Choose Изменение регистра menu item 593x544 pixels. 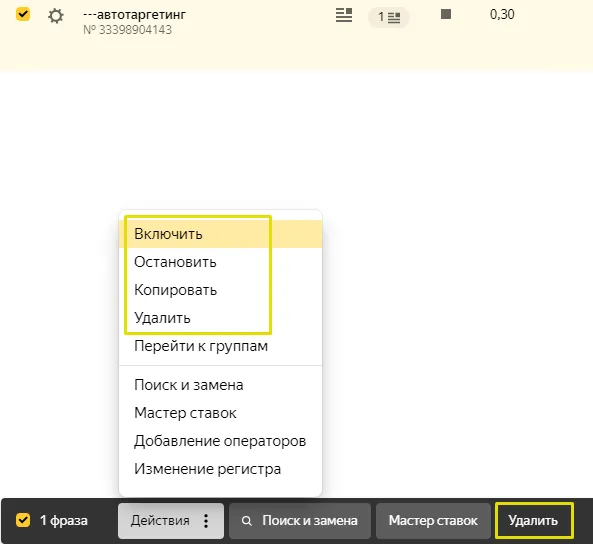click(x=220, y=469)
